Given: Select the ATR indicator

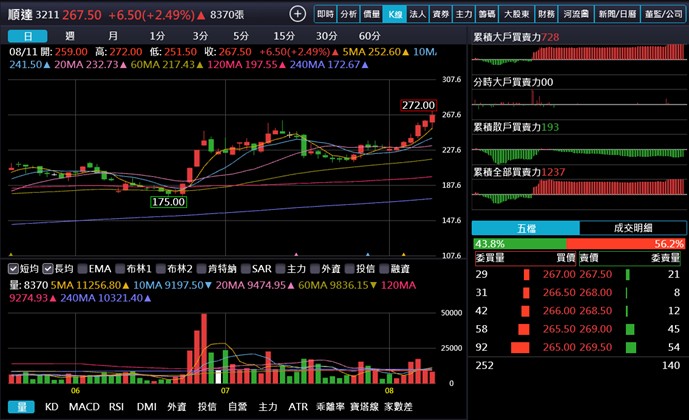Looking at the screenshot, I should 298,407.
